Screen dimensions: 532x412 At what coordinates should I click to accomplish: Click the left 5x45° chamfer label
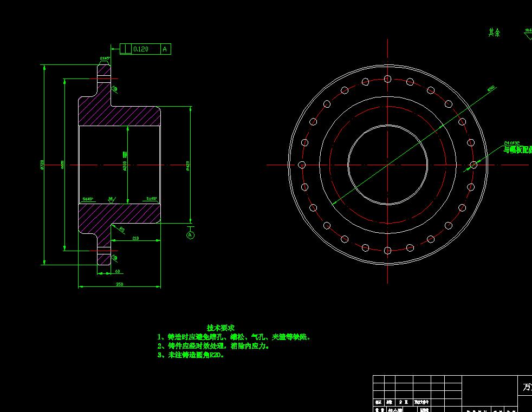[x=88, y=199]
